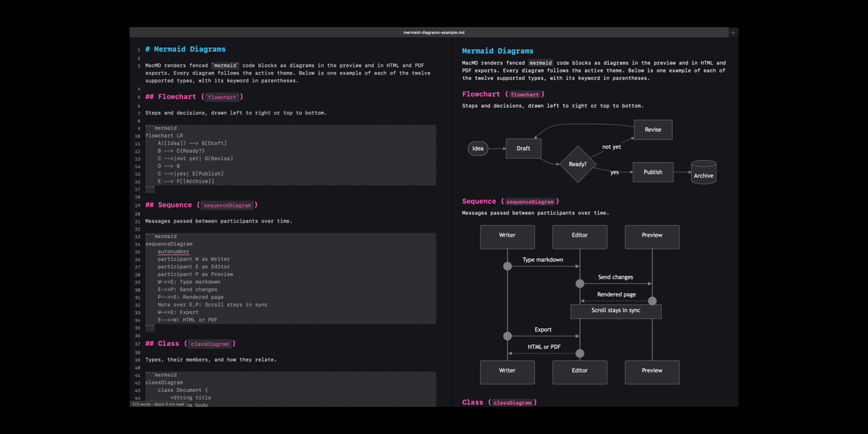Click the '+String title' code line
Viewport: 868px width, 434px height.
pyautogui.click(x=191, y=398)
